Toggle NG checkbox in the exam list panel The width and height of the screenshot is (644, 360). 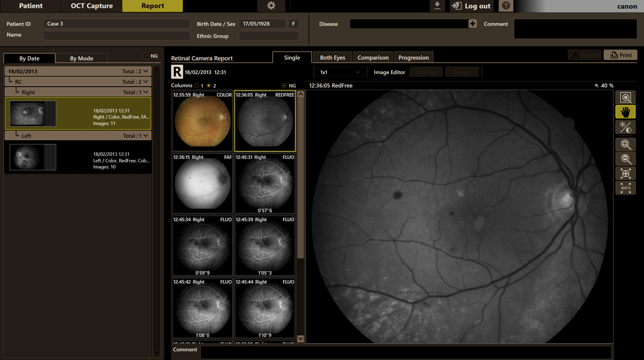(146, 56)
